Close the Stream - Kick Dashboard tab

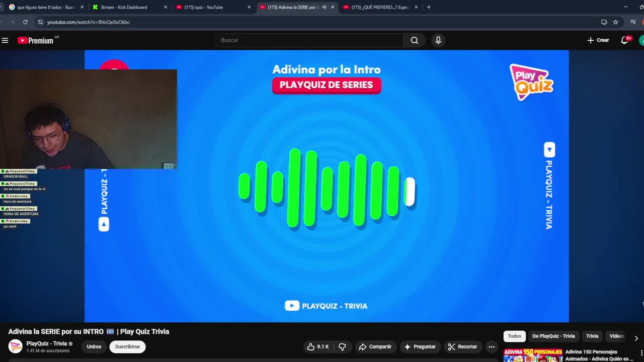pyautogui.click(x=166, y=7)
